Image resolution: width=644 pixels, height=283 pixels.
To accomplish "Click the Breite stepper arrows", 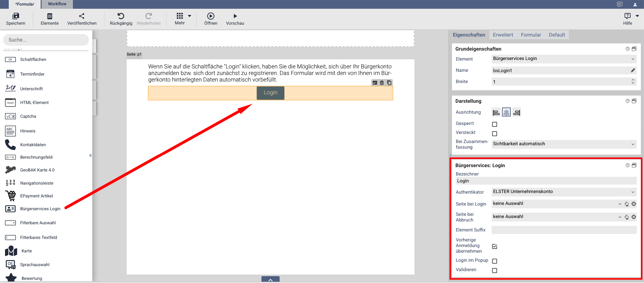I will point(633,82).
